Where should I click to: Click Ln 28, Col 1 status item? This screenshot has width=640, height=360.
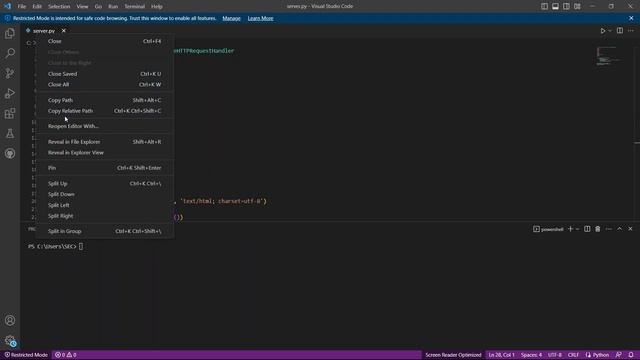coord(501,355)
